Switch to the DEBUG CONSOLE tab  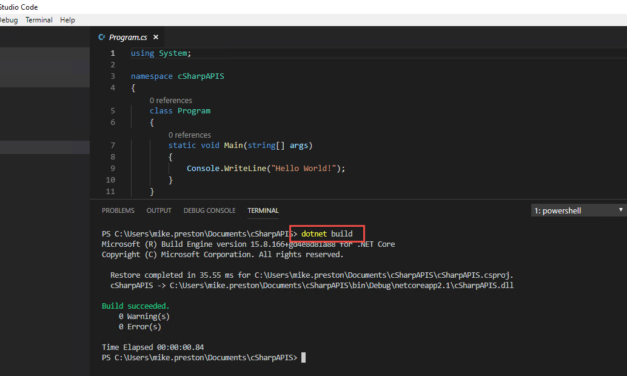[x=210, y=210]
